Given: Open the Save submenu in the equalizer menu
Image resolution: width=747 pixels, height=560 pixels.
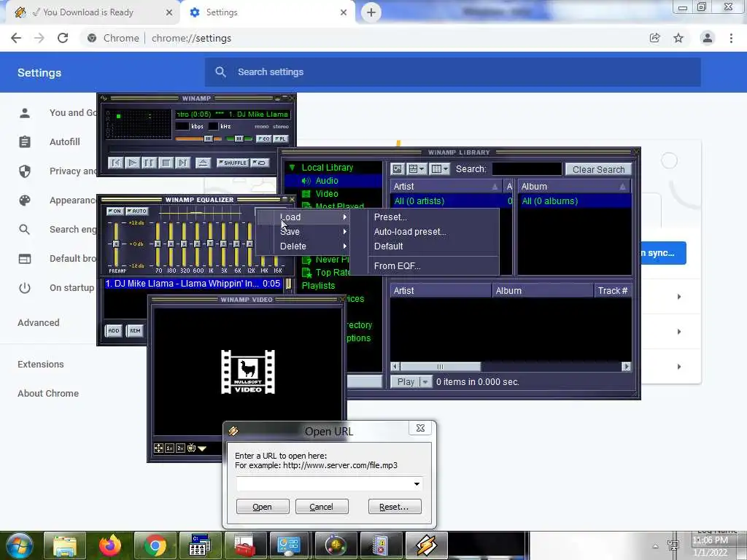Looking at the screenshot, I should click(x=303, y=232).
